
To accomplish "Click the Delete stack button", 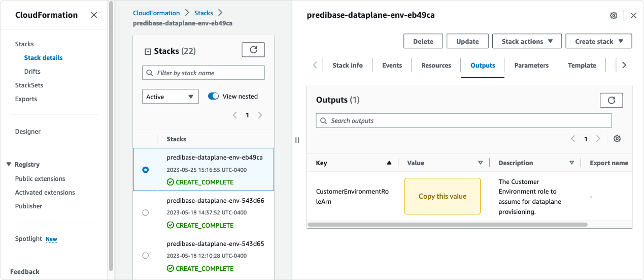I will tap(423, 42).
